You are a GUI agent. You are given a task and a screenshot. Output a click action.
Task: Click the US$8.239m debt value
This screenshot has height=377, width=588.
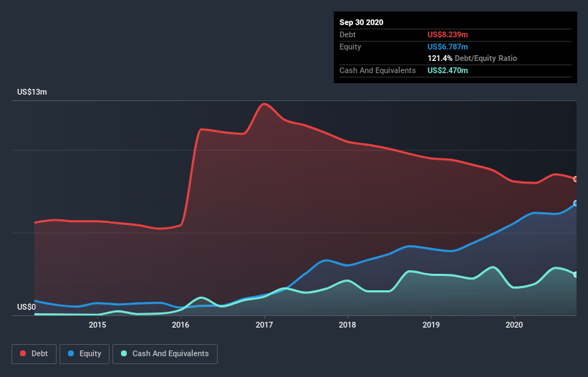pyautogui.click(x=448, y=34)
